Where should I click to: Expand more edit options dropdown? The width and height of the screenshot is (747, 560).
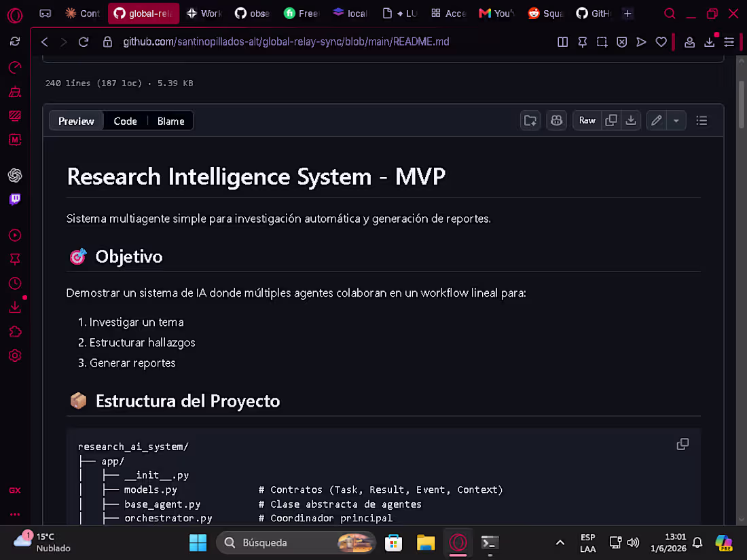[x=676, y=120]
